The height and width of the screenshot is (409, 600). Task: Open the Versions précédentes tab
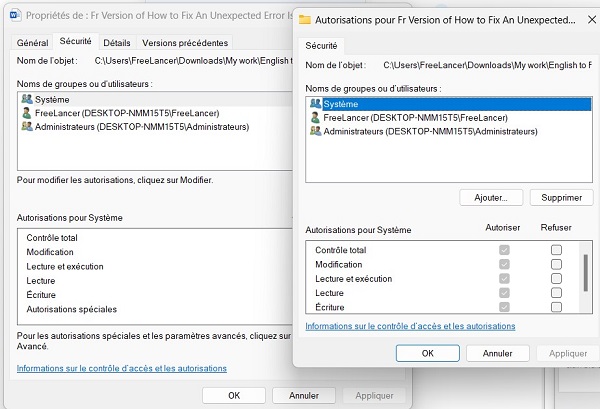(185, 43)
